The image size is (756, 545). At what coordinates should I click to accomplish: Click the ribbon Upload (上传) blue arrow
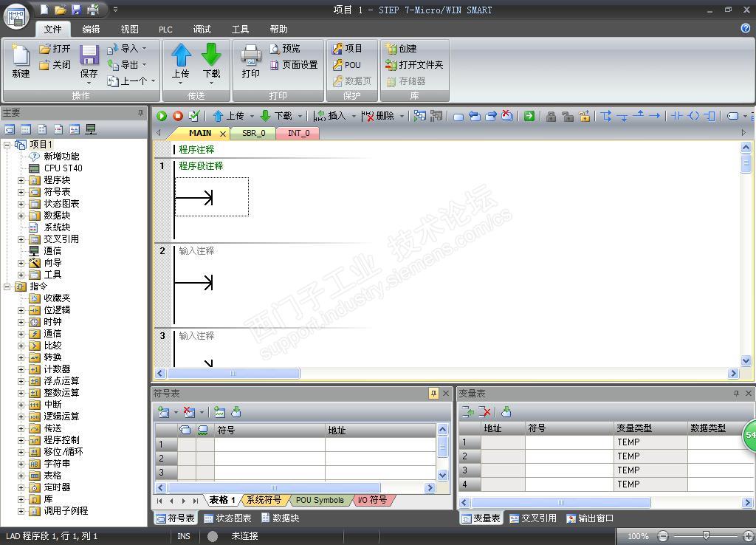pos(181,55)
